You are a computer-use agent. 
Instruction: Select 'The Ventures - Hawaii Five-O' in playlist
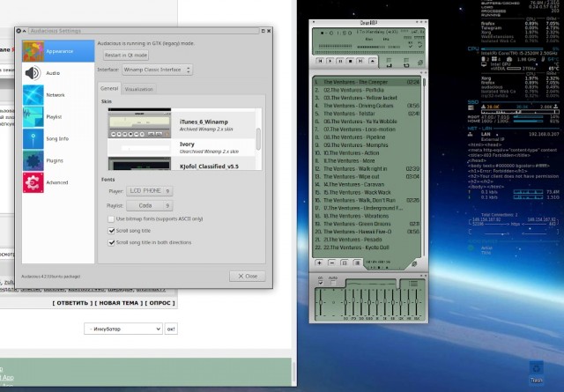pos(367,232)
